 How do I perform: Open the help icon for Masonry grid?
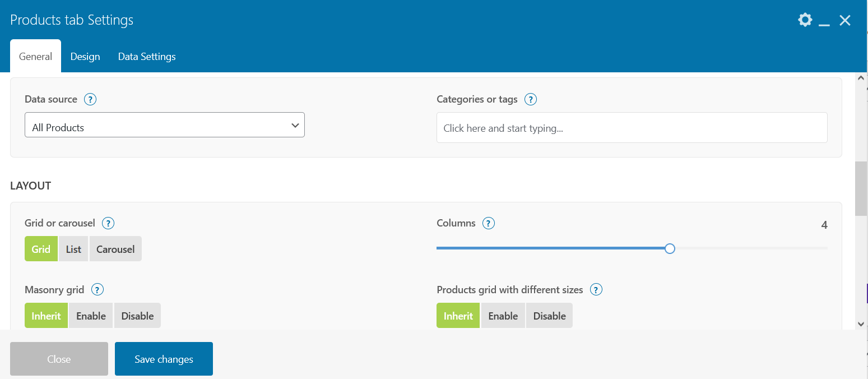pos(98,290)
